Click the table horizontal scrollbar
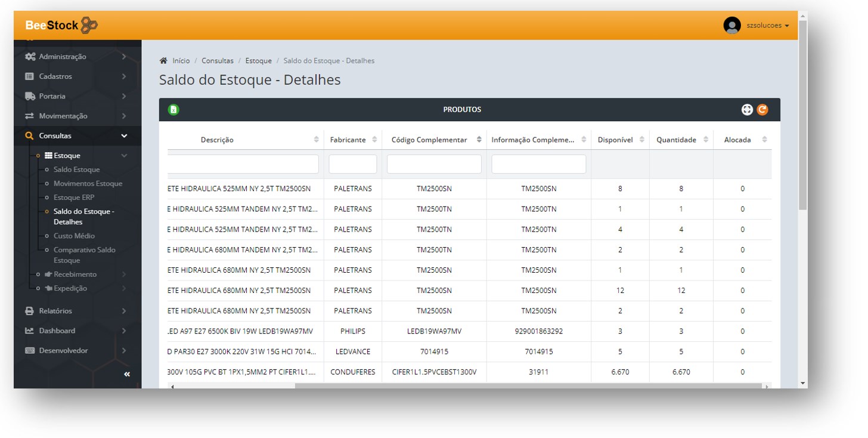 tap(528, 386)
